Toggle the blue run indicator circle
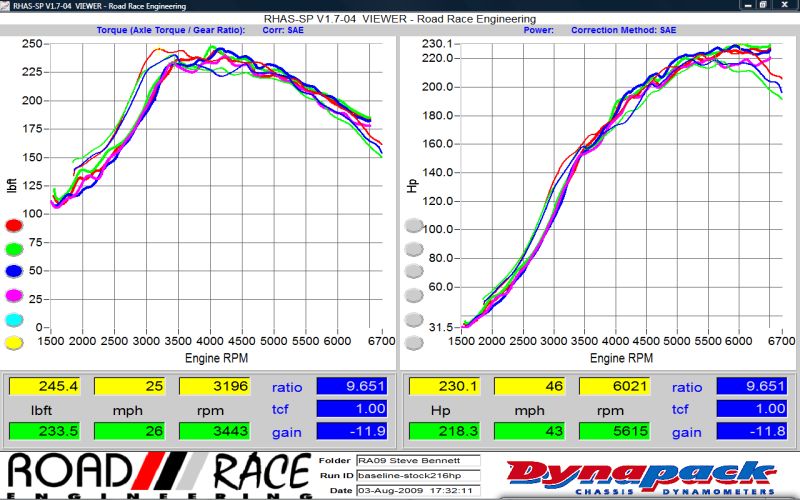800x500 pixels. pyautogui.click(x=14, y=272)
